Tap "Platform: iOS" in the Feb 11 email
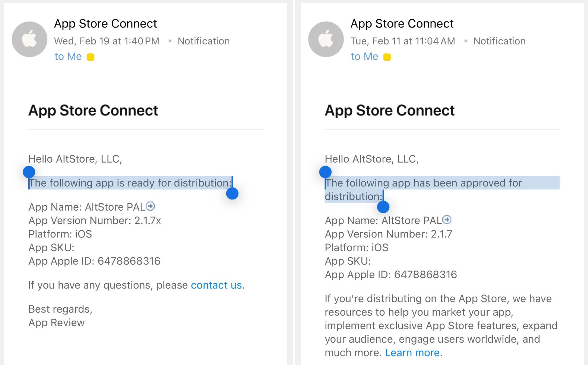The width and height of the screenshot is (588, 365). click(357, 247)
